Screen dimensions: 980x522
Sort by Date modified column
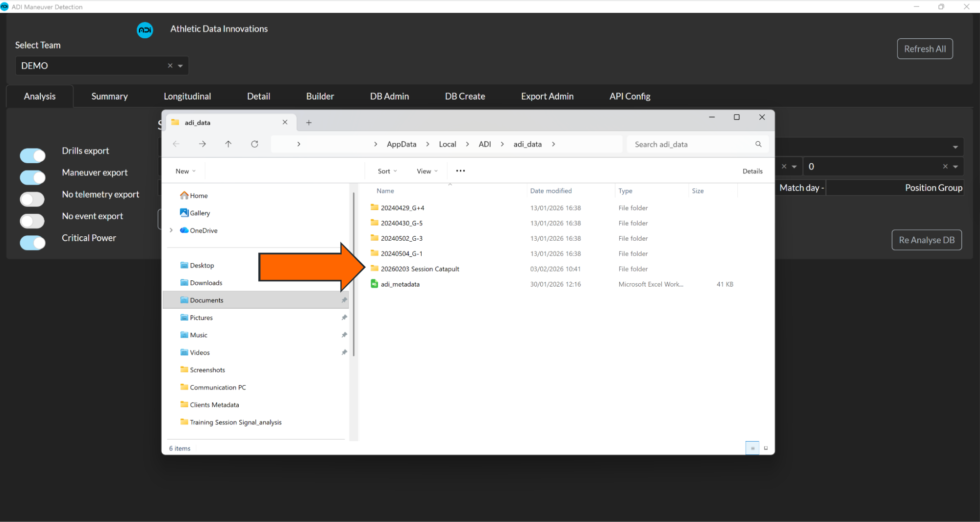551,191
